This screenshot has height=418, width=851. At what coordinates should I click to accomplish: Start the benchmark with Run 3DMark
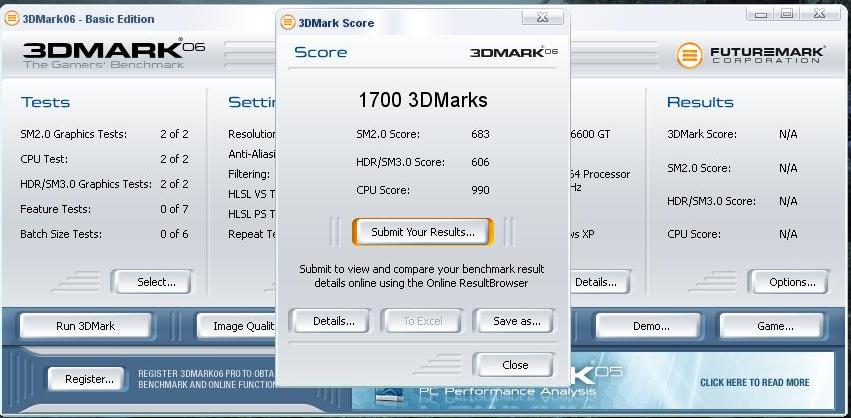(86, 326)
